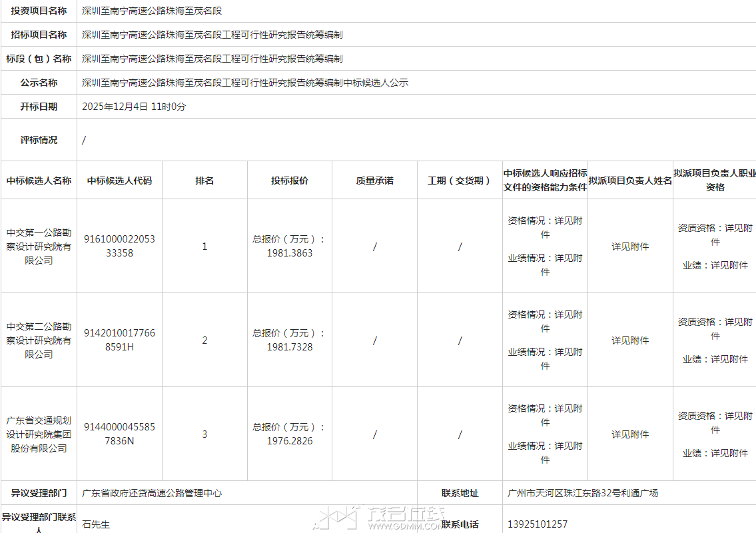Select bidder 中交第一公路勘察设计研究院有限公司
Screen dimensions: 756x533
[39, 247]
